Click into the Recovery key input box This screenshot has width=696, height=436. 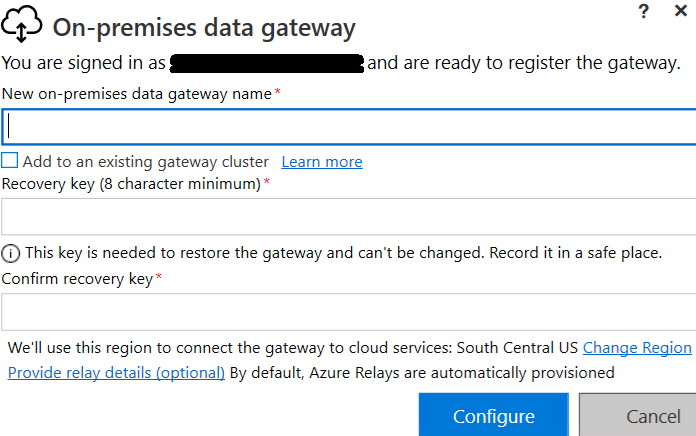348,217
